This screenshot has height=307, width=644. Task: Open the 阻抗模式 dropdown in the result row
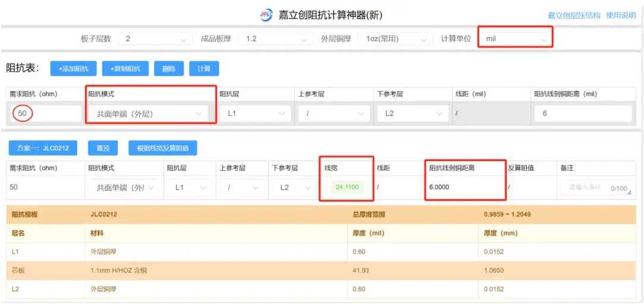coord(125,187)
